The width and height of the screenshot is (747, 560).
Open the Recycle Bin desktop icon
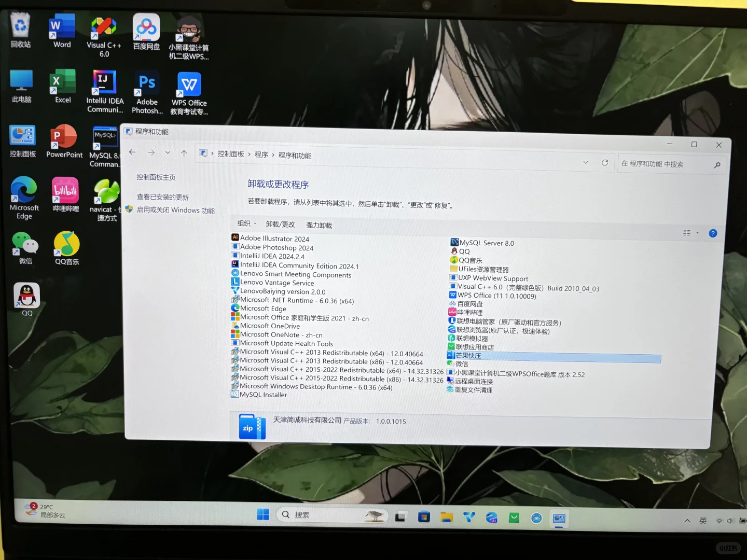(21, 30)
